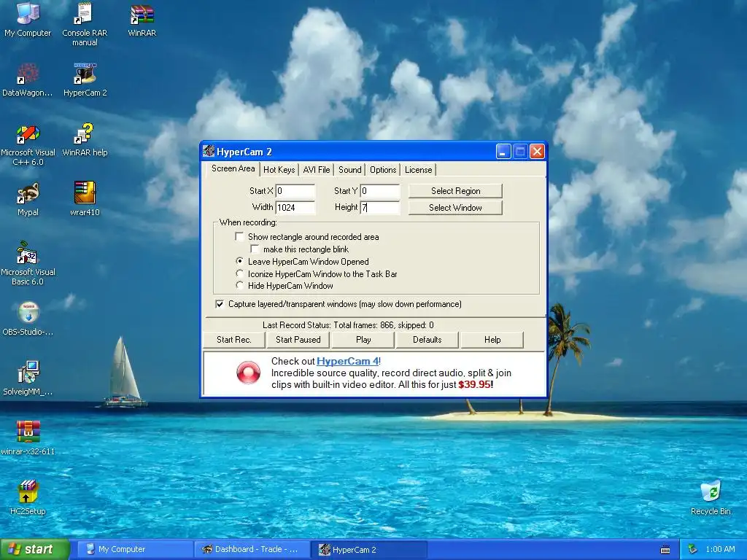This screenshot has width=747, height=560.
Task: Uncheck Capture layered/transparent windows
Action: click(x=219, y=304)
